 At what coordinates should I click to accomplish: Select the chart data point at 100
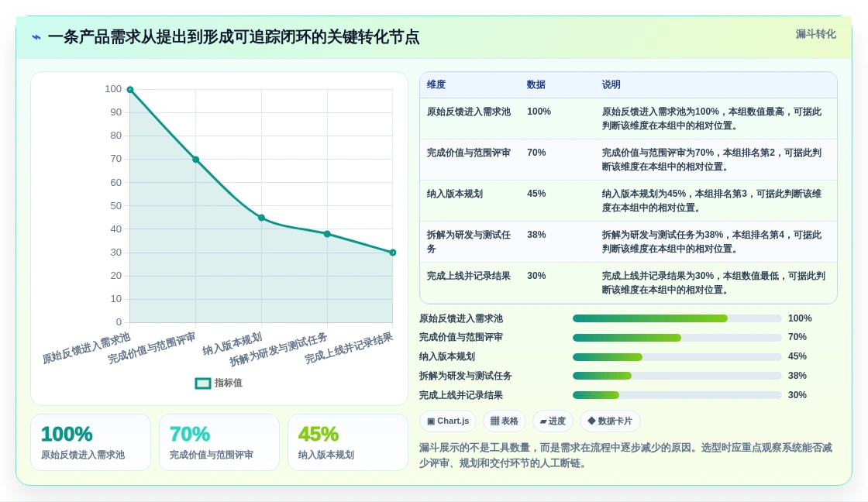(x=130, y=90)
